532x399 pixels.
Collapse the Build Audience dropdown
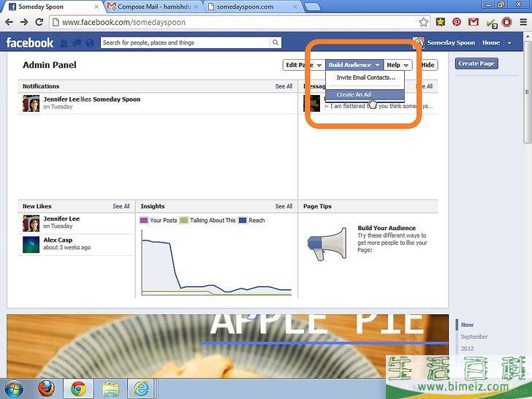(354, 65)
